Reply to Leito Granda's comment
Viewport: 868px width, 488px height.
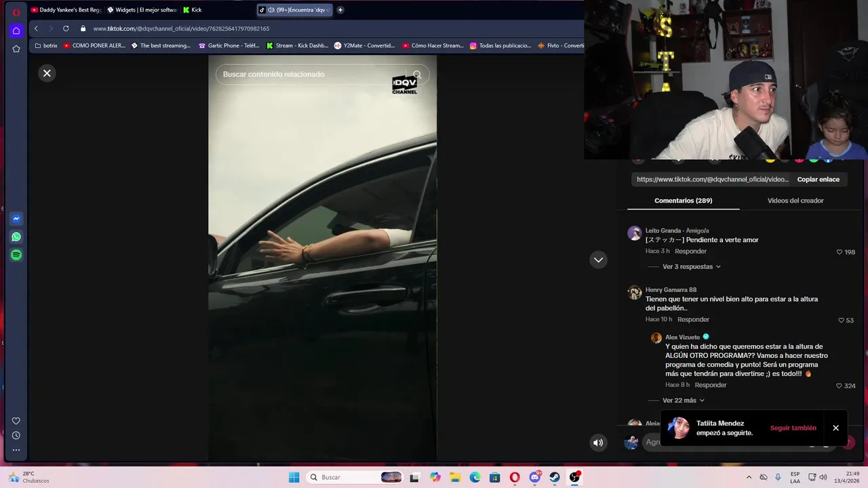coord(690,251)
